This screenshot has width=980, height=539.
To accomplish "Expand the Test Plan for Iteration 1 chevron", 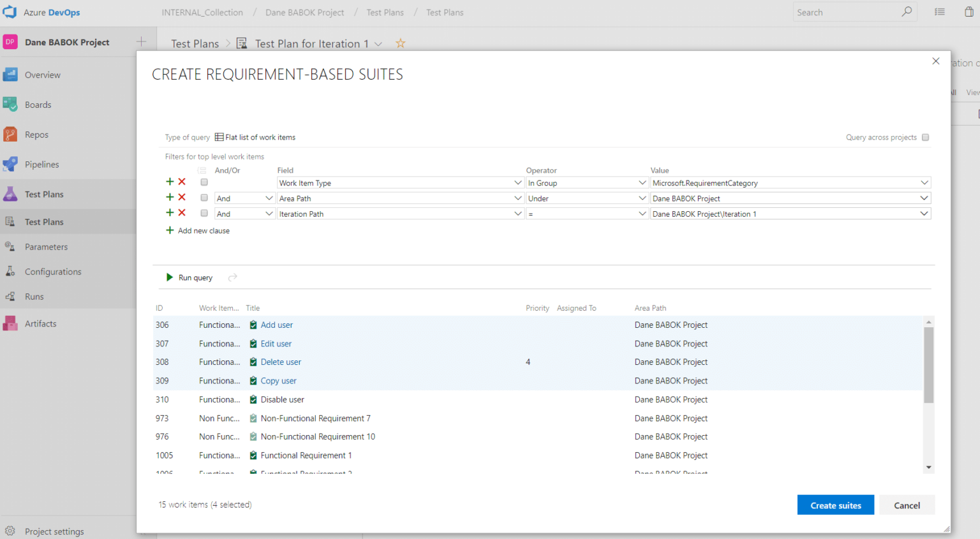I will click(379, 43).
